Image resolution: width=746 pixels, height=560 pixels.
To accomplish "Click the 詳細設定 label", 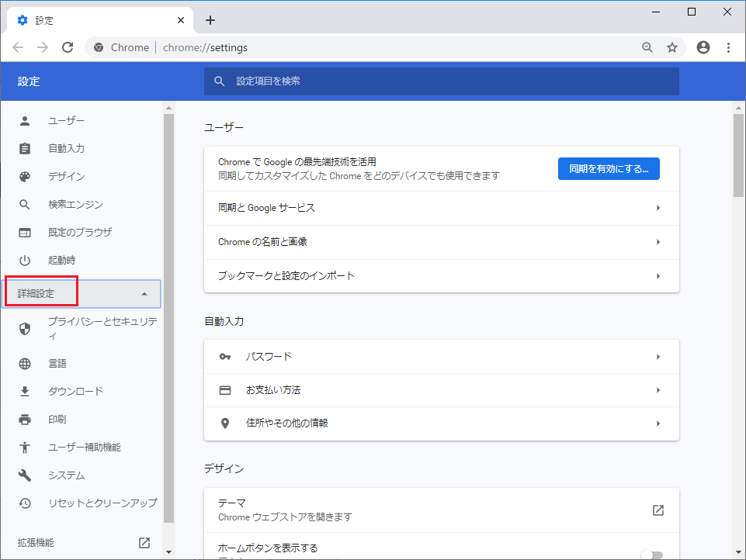I will point(36,294).
